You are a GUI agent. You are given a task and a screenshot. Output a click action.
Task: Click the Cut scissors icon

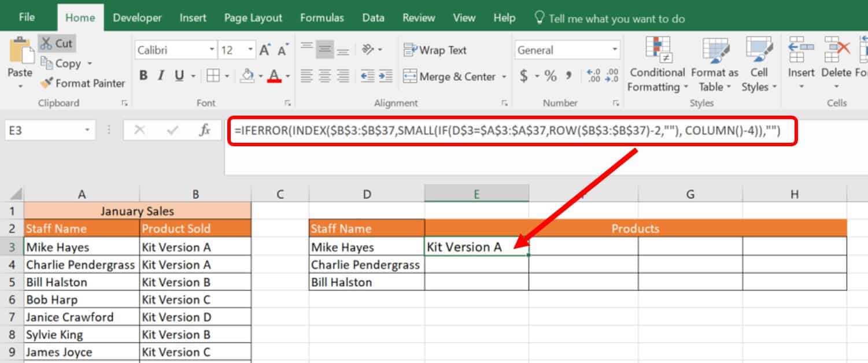click(x=46, y=43)
